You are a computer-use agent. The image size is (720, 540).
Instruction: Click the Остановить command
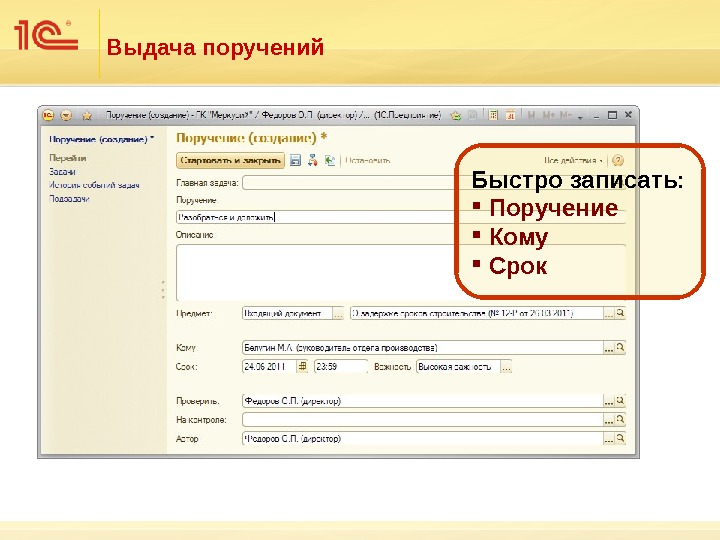pyautogui.click(x=368, y=160)
